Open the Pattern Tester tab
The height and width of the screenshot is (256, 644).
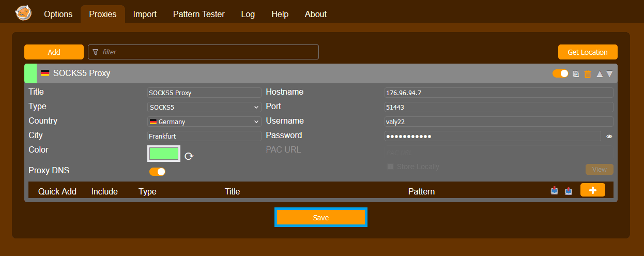pyautogui.click(x=199, y=14)
